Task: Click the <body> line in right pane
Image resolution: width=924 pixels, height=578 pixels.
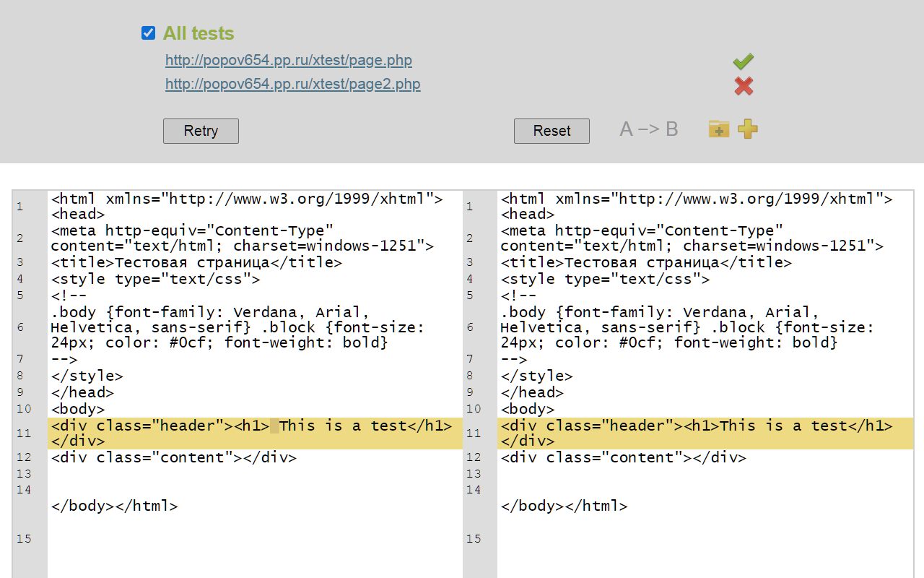Action: coord(528,409)
